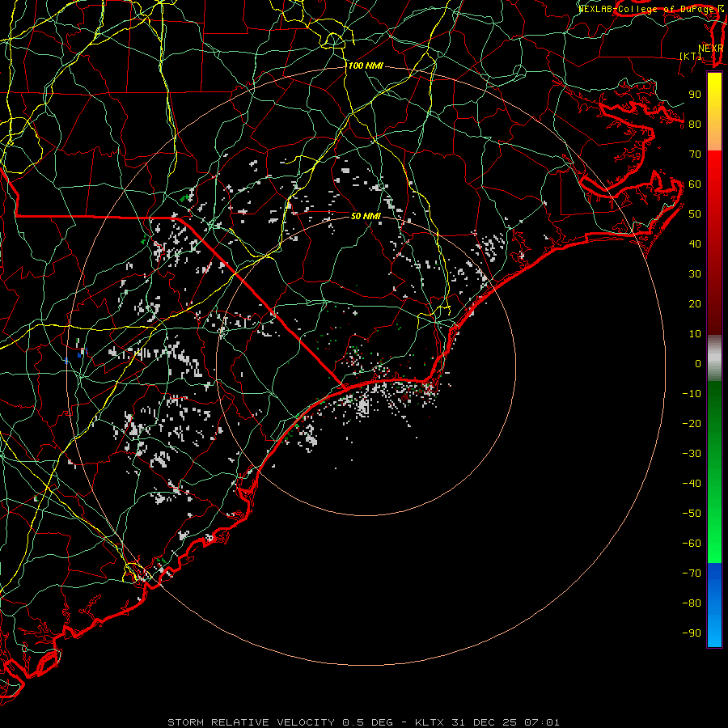Click the 50 NMI range ring label

(x=366, y=216)
